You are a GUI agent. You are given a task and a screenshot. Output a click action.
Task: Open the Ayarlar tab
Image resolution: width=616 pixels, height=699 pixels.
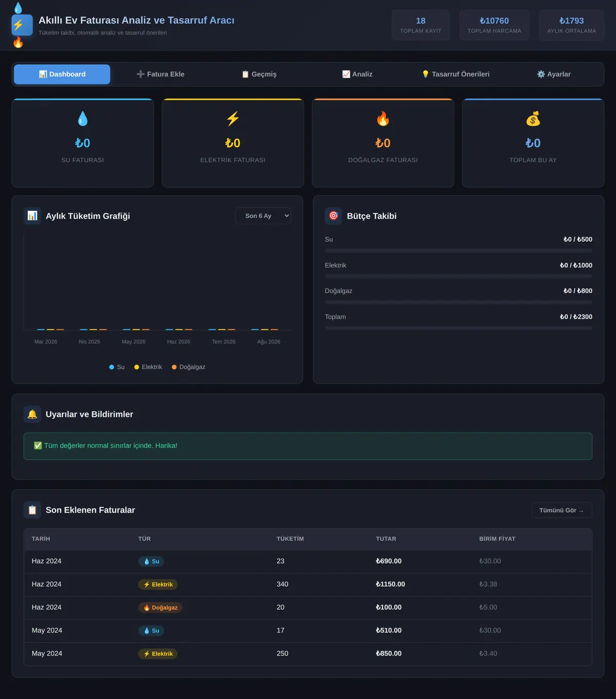[554, 74]
